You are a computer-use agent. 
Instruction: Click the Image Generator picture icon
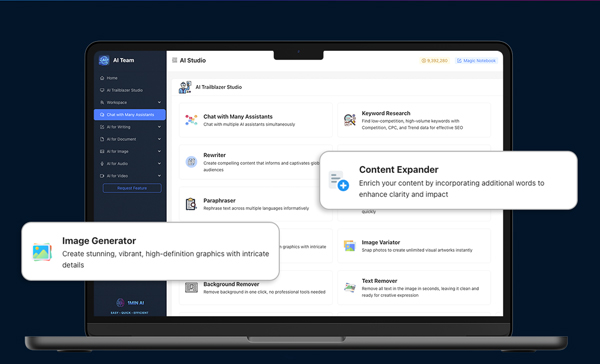42,252
